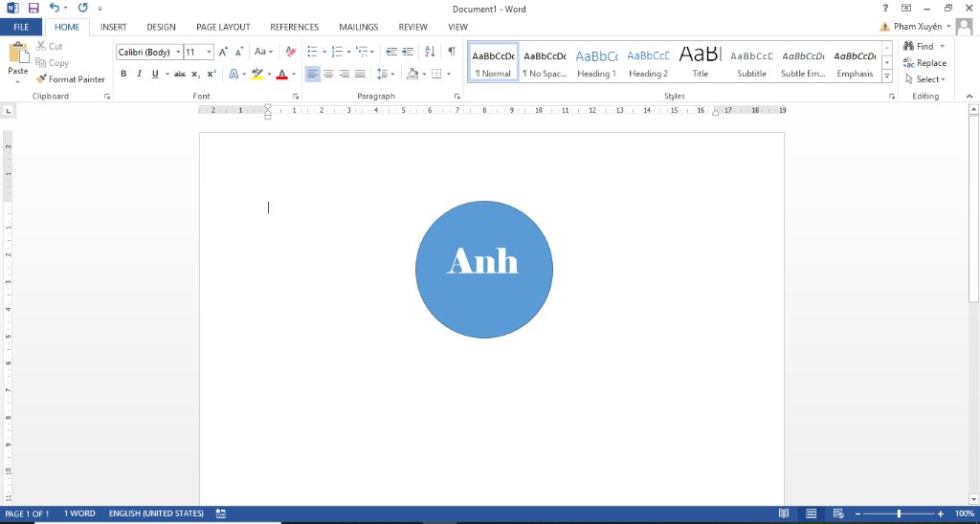This screenshot has width=980, height=524.
Task: Expand the numbering list dropdown
Action: pyautogui.click(x=348, y=52)
